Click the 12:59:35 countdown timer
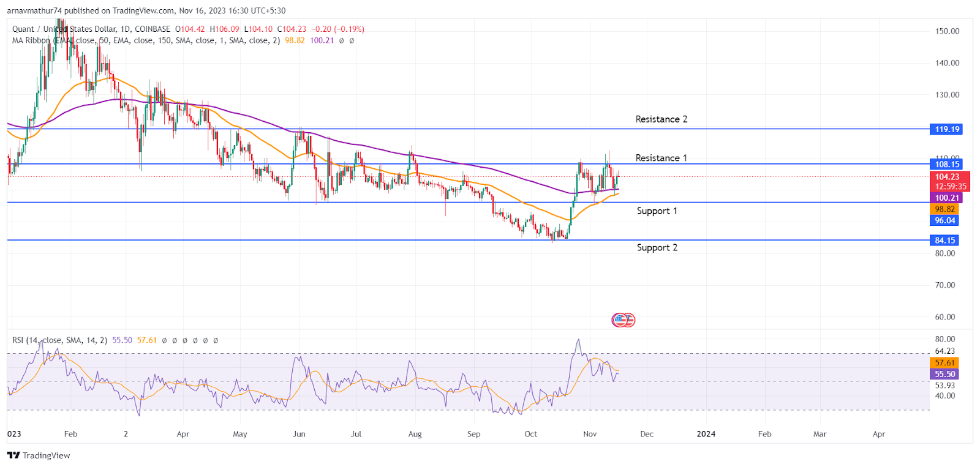This screenshot has height=467, width=980. (x=951, y=187)
